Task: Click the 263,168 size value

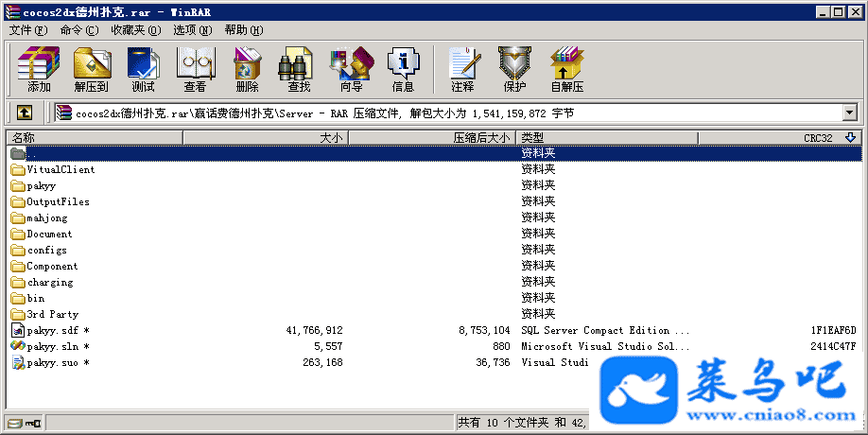Action: [322, 362]
